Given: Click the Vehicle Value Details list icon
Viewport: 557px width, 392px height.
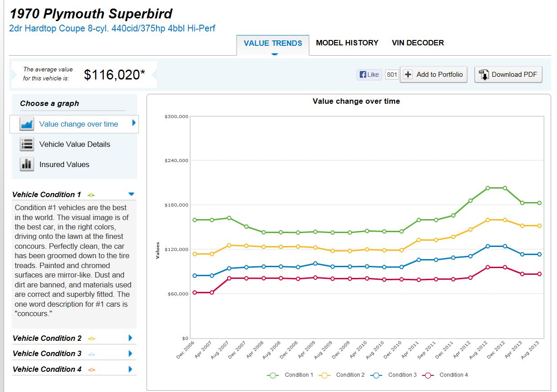Looking at the screenshot, I should (27, 144).
